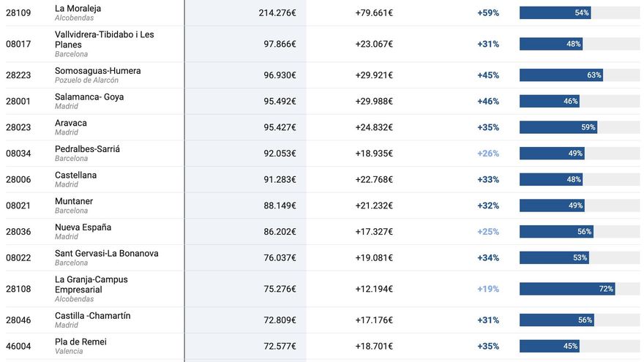Click the 214.276€ income value
The width and height of the screenshot is (644, 362).
[x=277, y=12]
